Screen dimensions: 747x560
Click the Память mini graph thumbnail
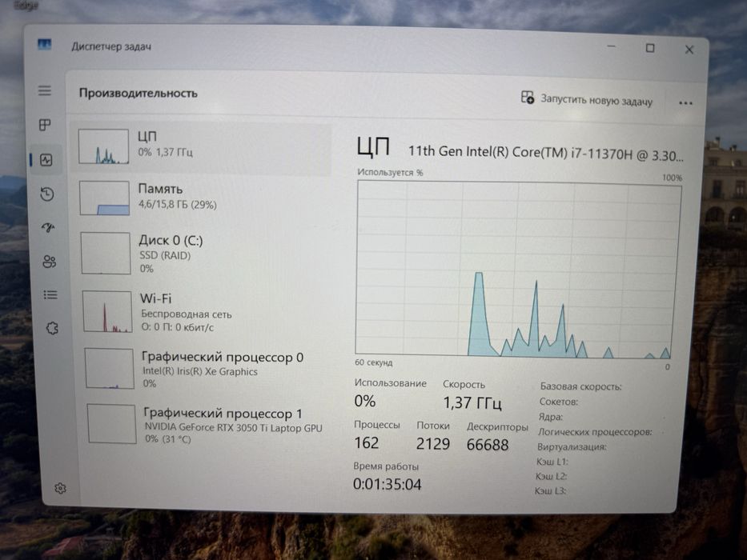[x=104, y=198]
